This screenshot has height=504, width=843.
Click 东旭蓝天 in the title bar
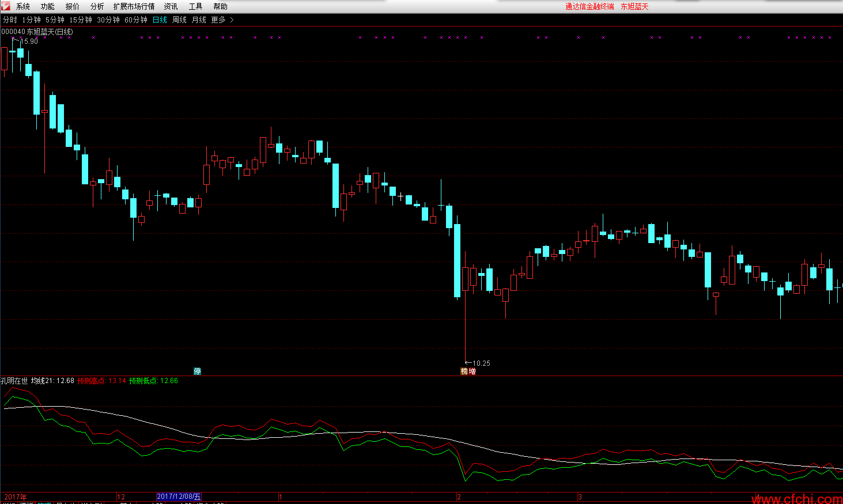point(634,6)
